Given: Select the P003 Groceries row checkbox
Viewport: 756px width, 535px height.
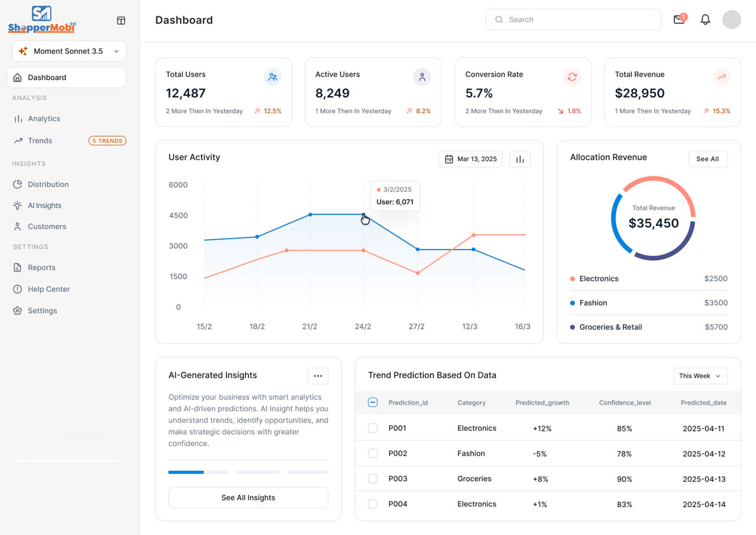Looking at the screenshot, I should point(372,479).
